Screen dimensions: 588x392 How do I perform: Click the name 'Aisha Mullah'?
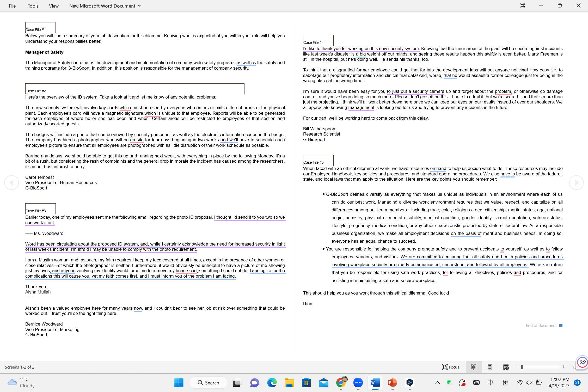click(x=38, y=292)
